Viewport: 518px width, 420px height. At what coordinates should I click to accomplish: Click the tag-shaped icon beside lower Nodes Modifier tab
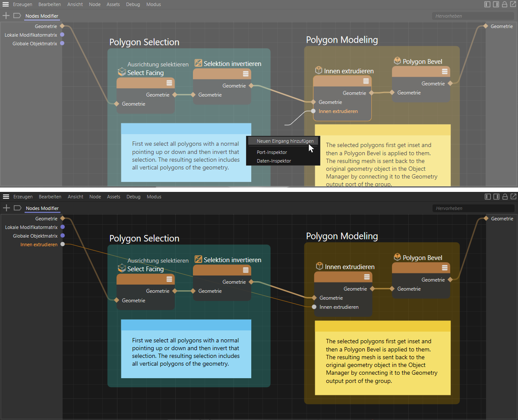(17, 208)
